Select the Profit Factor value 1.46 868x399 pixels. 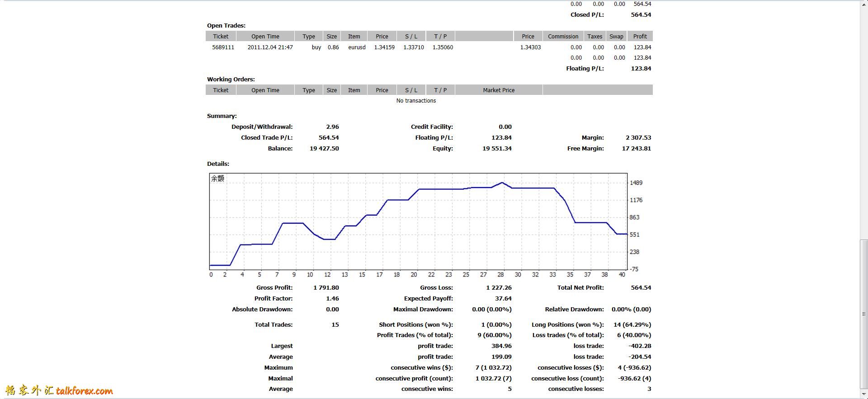[332, 298]
